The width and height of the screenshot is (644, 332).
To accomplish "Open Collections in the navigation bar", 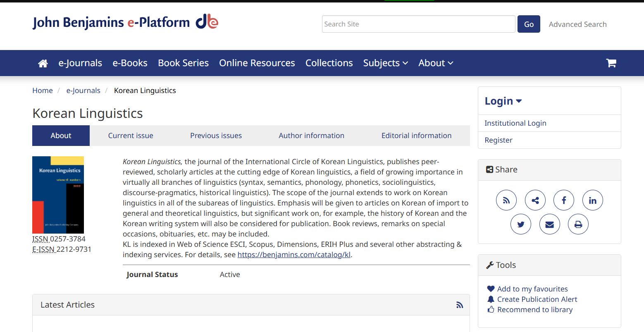I will tap(329, 63).
